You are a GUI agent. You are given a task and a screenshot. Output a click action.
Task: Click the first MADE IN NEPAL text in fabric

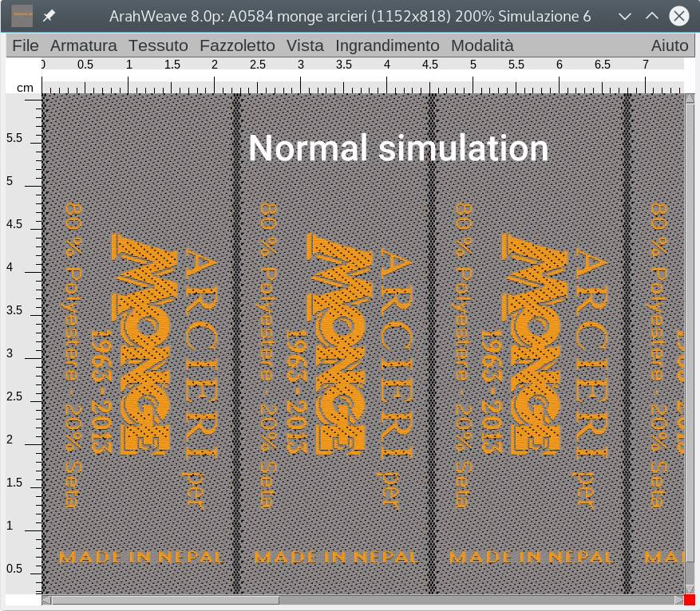click(141, 557)
